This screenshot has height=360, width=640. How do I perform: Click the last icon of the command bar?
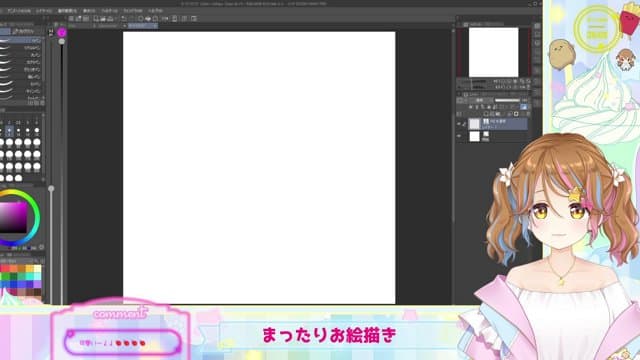pyautogui.click(x=194, y=19)
